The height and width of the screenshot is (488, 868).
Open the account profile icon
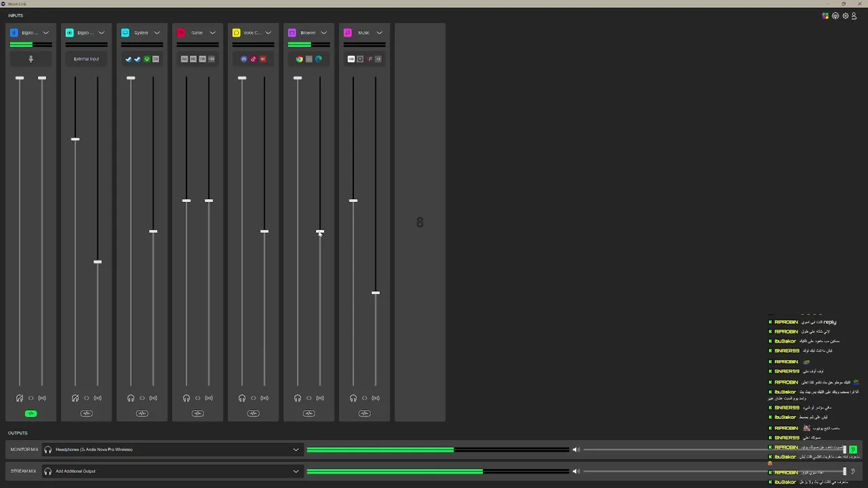click(x=854, y=16)
